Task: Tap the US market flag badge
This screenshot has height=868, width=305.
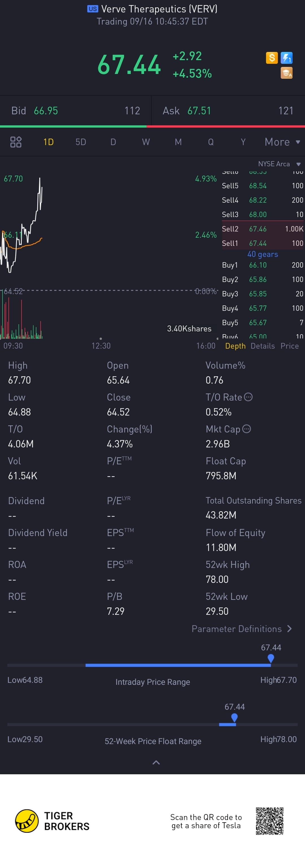Action: pyautogui.click(x=92, y=9)
